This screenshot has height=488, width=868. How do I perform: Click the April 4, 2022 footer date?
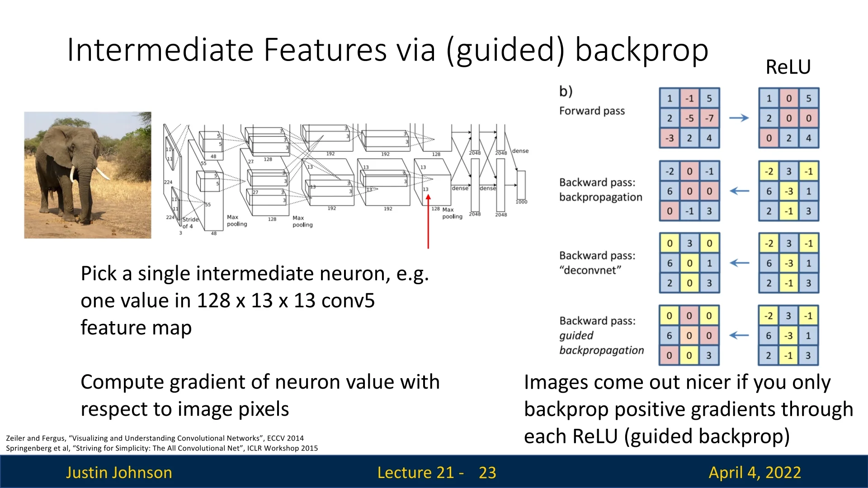point(755,472)
